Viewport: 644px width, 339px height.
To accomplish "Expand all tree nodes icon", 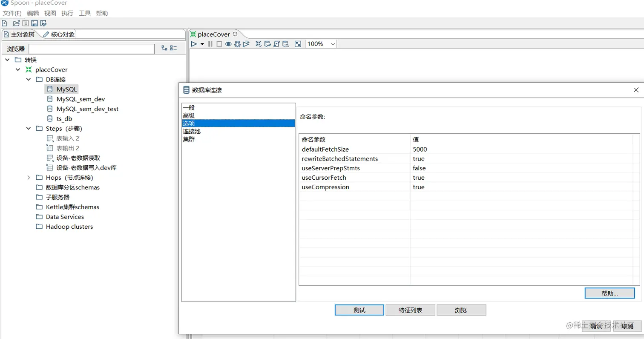I will (164, 48).
